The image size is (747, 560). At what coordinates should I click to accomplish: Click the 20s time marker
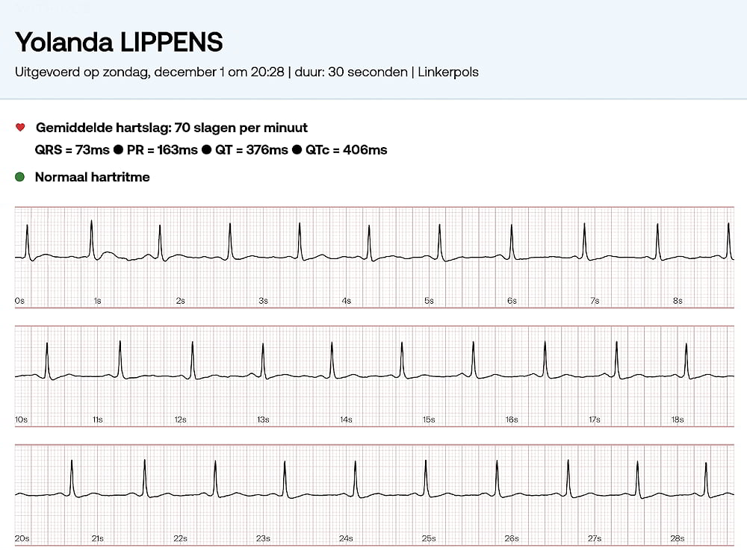pyautogui.click(x=22, y=538)
